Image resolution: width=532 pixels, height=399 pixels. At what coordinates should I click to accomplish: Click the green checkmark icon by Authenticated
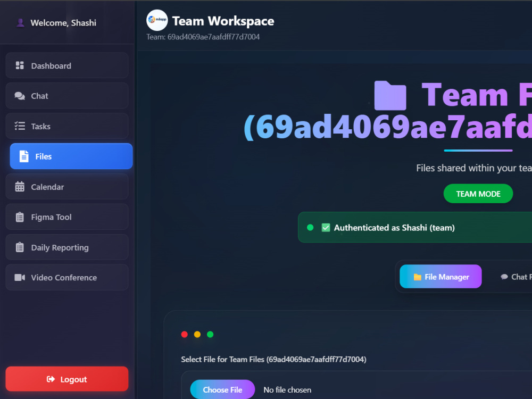pos(326,228)
